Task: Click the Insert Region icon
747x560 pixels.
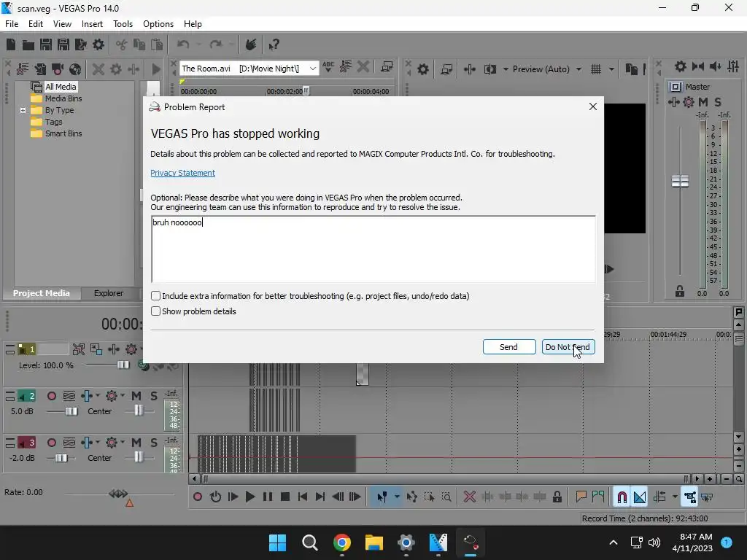Action: pyautogui.click(x=598, y=497)
